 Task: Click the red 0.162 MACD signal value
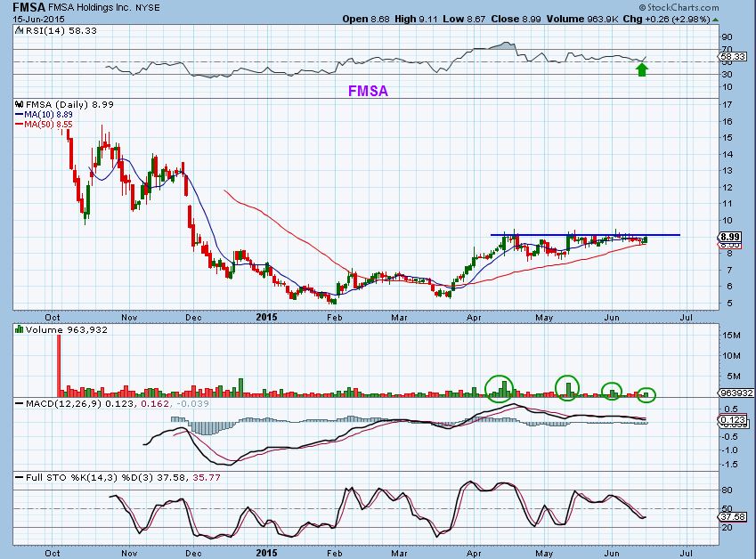(155, 403)
